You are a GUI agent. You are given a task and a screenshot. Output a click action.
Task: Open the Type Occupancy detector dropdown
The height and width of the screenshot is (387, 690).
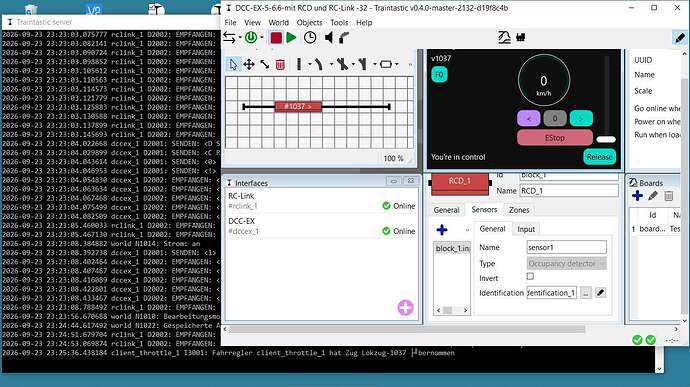click(x=566, y=263)
